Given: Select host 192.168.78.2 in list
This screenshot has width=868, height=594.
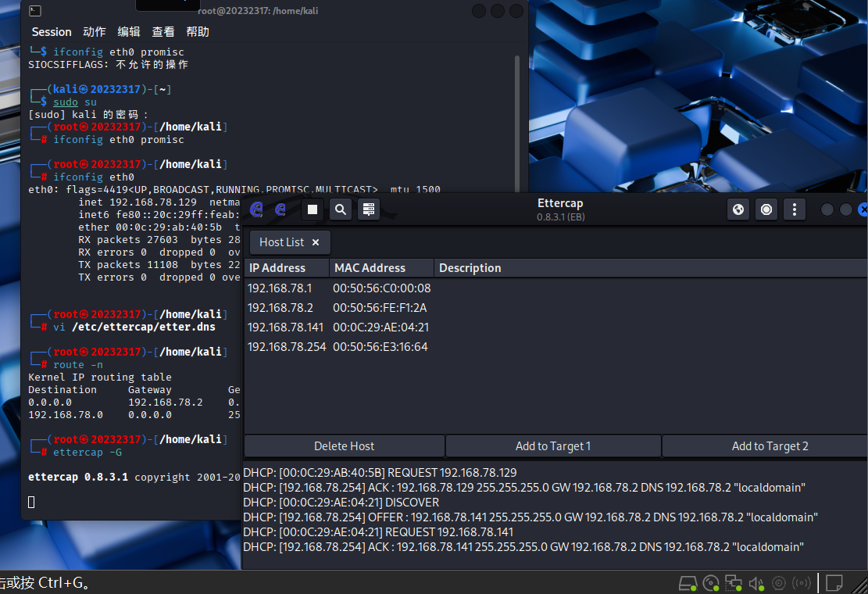Looking at the screenshot, I should [x=555, y=308].
